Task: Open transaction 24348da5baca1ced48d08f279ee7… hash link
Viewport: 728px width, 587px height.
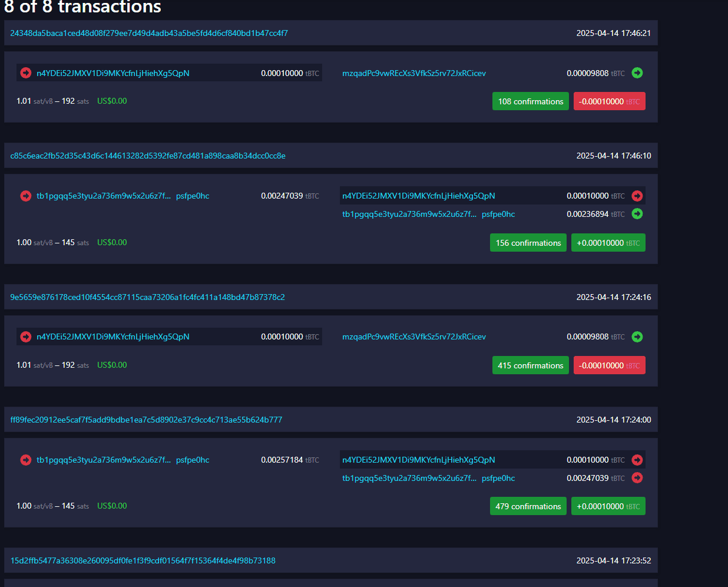Action: click(149, 33)
